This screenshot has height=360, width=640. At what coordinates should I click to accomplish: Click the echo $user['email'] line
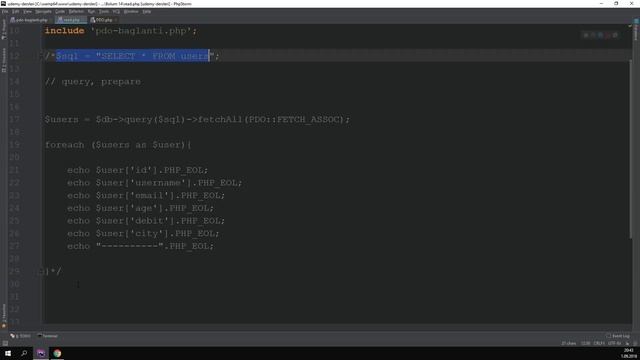click(146, 196)
